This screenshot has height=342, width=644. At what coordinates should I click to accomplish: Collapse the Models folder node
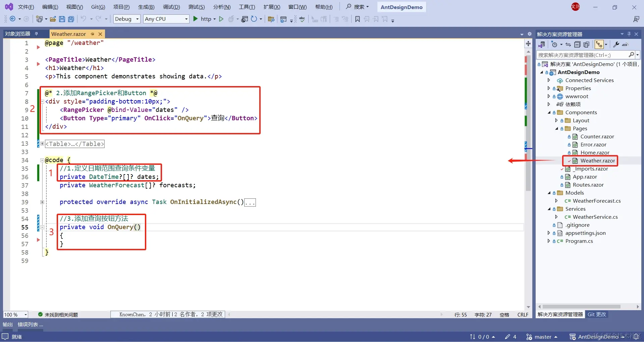(549, 193)
